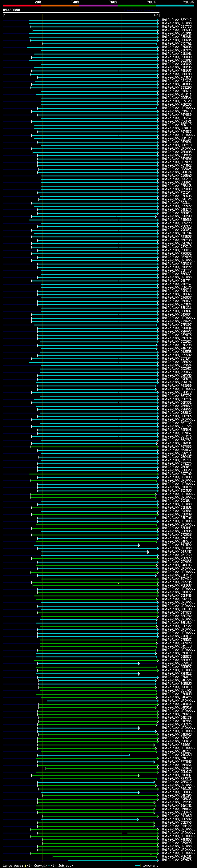Select hit label UniRef100_A4R7W0
This screenshot has width=197, height=868.
coord(177,349)
